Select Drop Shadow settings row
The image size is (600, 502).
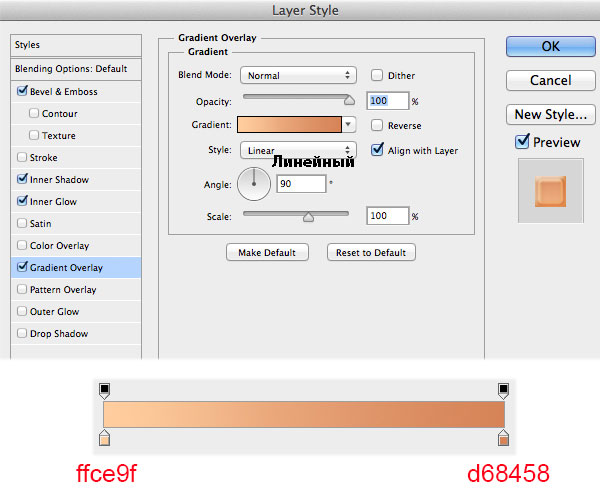tap(76, 334)
